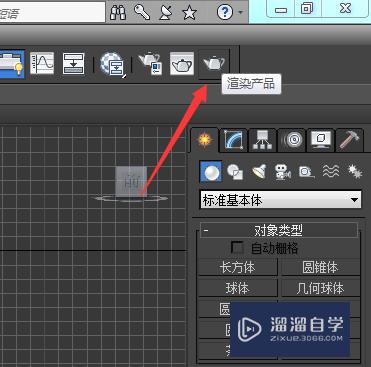Click the highlighted lightbulb toolbar icon
This screenshot has height=367, width=371.
[12, 64]
